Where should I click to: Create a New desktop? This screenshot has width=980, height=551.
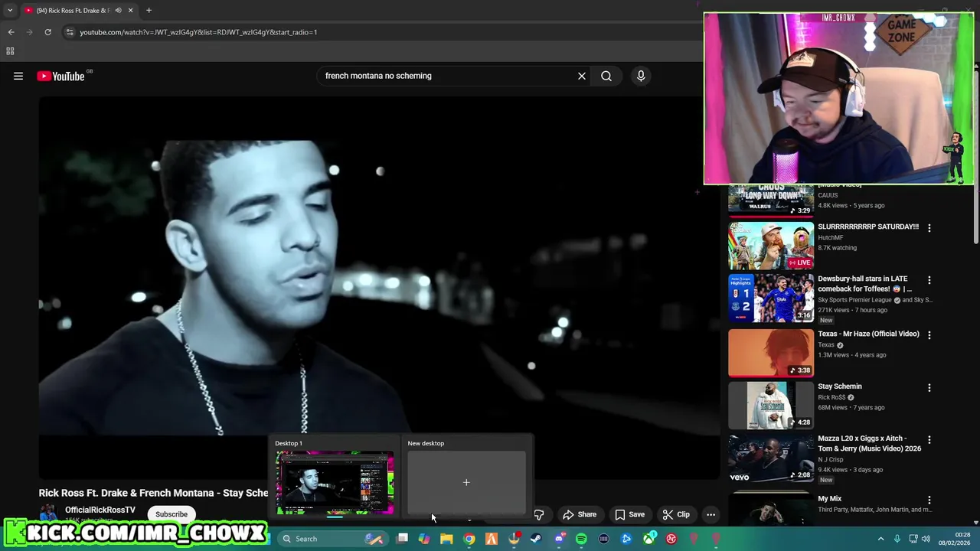pos(466,482)
